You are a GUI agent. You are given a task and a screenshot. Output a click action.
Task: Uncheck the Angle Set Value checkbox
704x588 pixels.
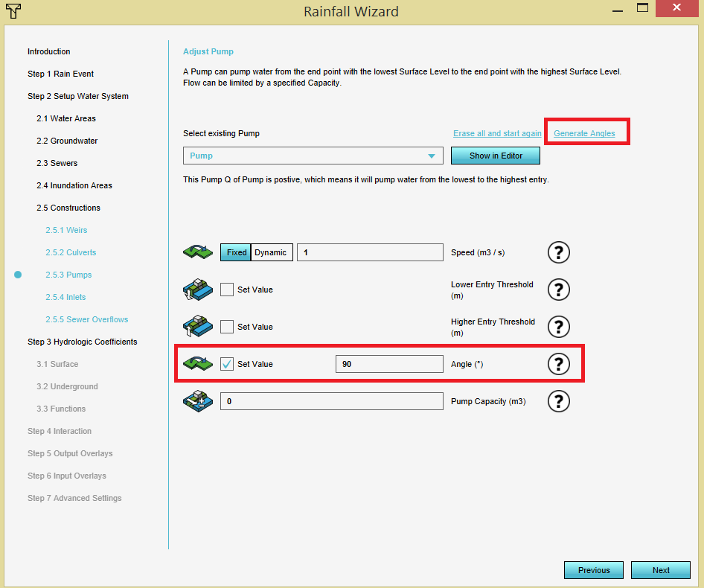click(x=227, y=364)
